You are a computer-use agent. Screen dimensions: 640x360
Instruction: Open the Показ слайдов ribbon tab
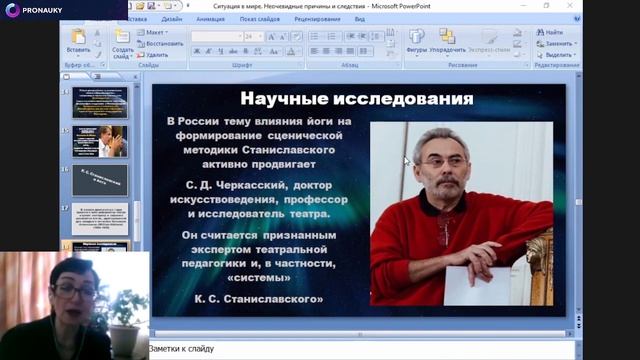(260, 19)
